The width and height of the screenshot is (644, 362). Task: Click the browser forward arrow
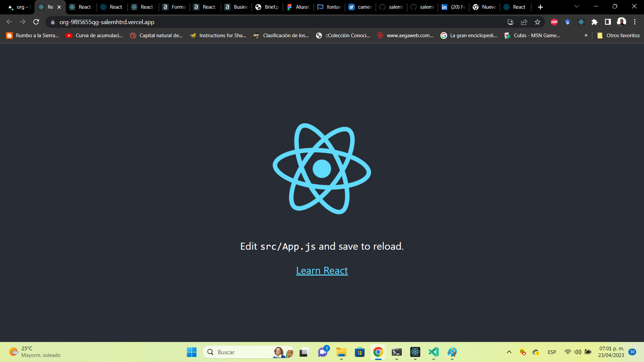pos(22,22)
